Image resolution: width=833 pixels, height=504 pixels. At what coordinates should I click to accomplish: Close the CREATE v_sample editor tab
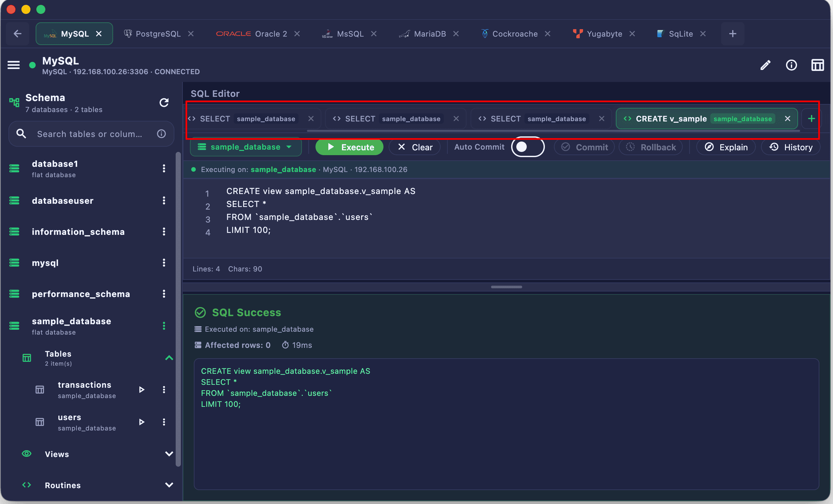tap(787, 119)
